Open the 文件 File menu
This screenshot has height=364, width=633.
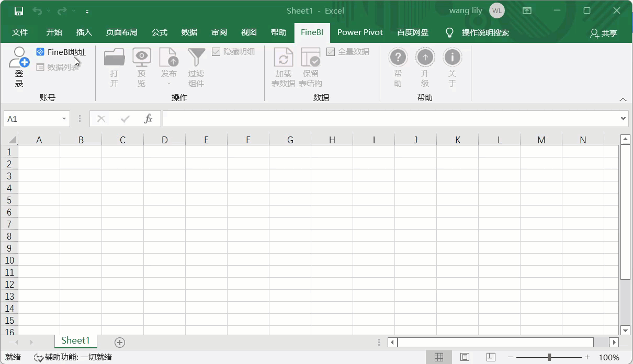(20, 32)
